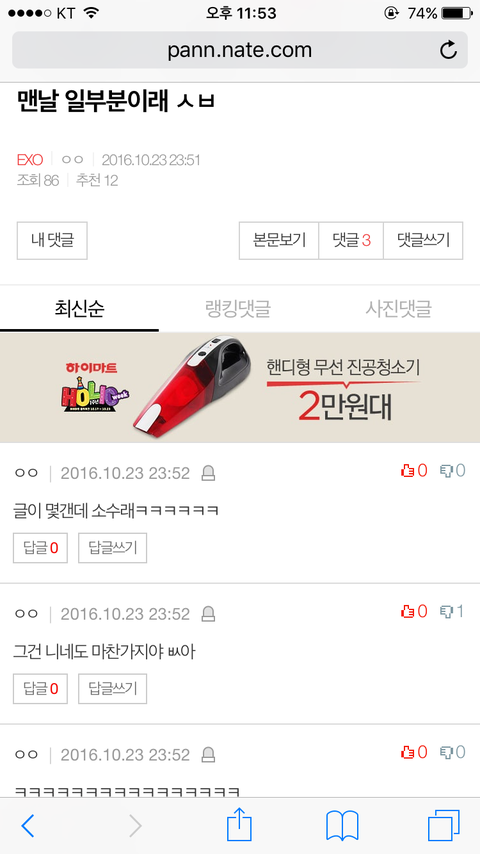Screen dimensions: 480x854
Task: Tap report siren icon on first comment
Action: pyautogui.click(x=208, y=473)
